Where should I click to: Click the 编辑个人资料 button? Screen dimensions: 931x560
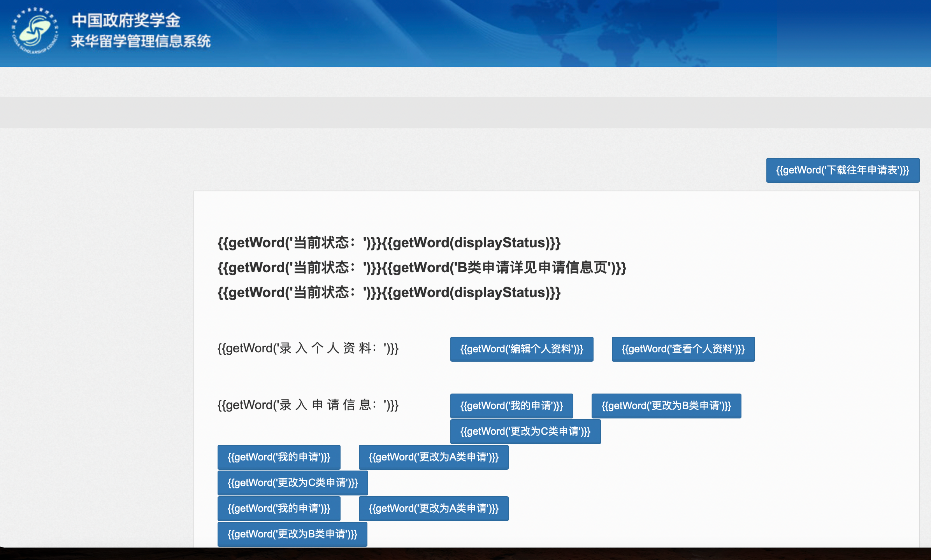522,349
